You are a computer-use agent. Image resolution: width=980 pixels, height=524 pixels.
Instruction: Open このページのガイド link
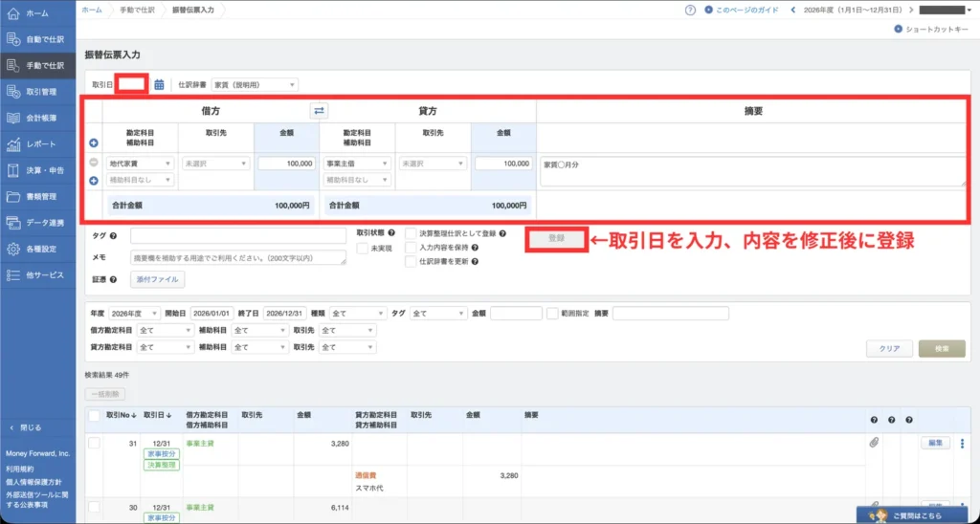pyautogui.click(x=742, y=10)
